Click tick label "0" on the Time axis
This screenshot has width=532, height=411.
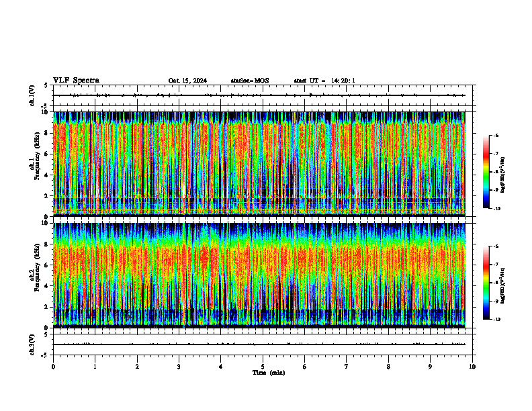tap(53, 367)
